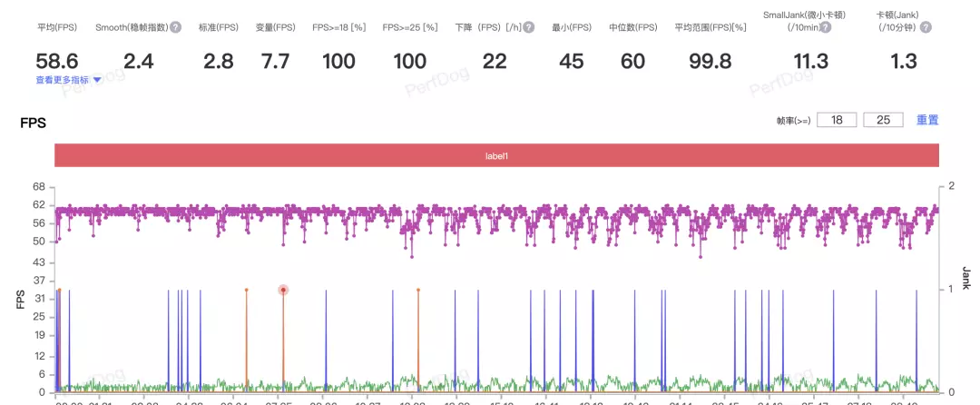
Task: Click the bold FPS chart title
Action: point(34,123)
